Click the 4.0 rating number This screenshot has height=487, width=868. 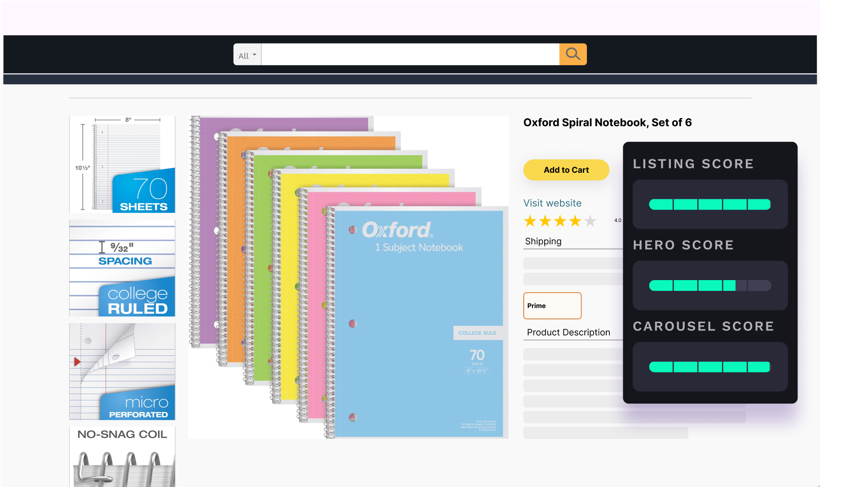click(617, 220)
